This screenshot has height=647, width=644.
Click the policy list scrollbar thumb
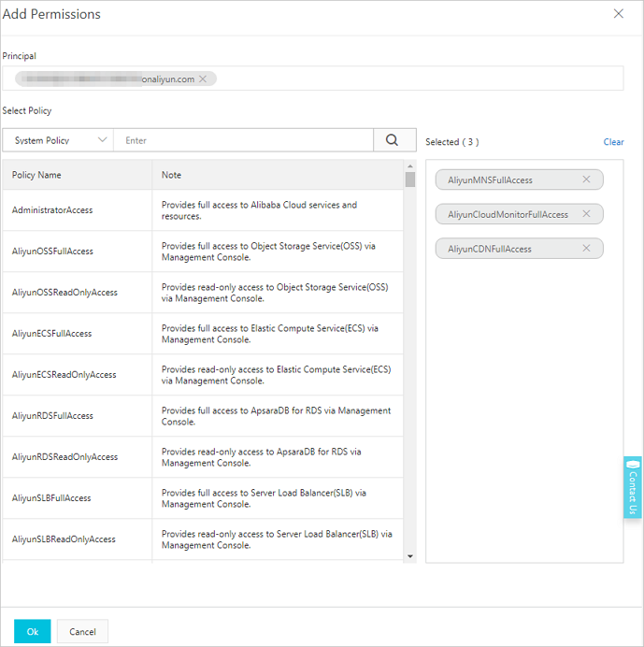tap(410, 180)
